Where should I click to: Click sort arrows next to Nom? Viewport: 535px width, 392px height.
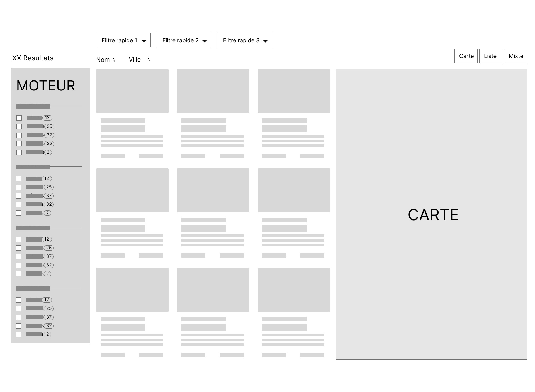(x=114, y=60)
